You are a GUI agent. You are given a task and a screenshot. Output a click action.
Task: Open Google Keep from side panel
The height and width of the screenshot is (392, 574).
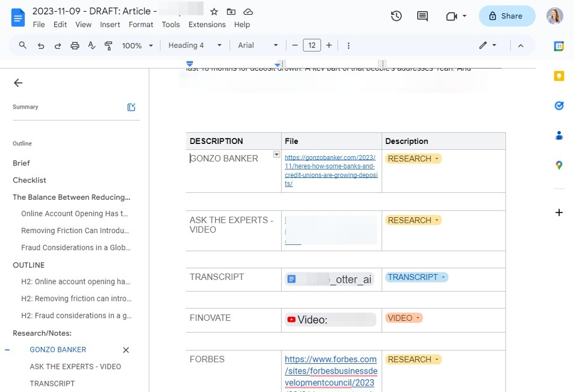[559, 76]
